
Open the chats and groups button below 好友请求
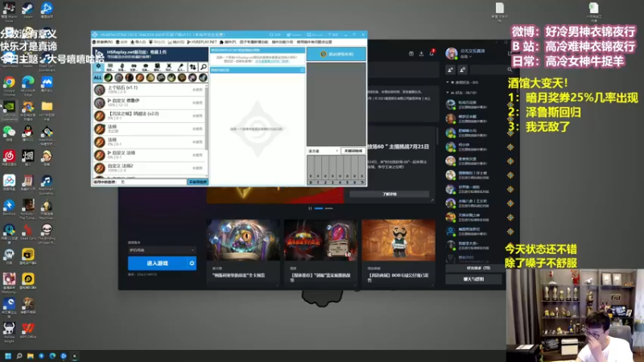473,279
